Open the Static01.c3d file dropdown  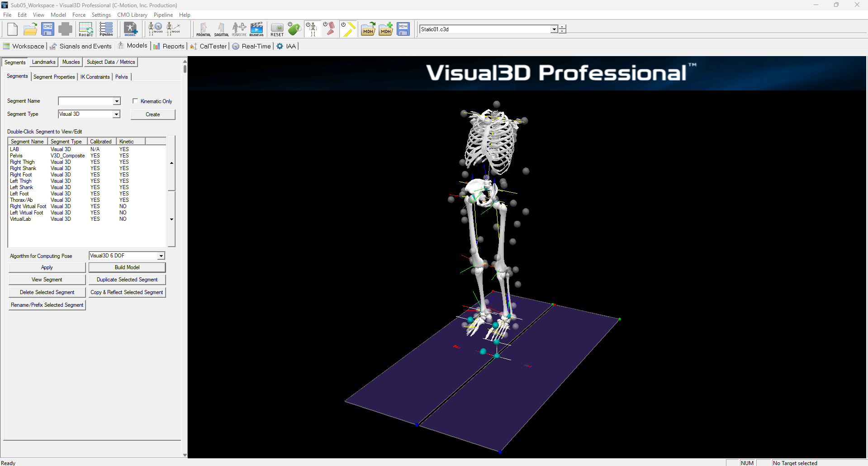[x=554, y=29]
